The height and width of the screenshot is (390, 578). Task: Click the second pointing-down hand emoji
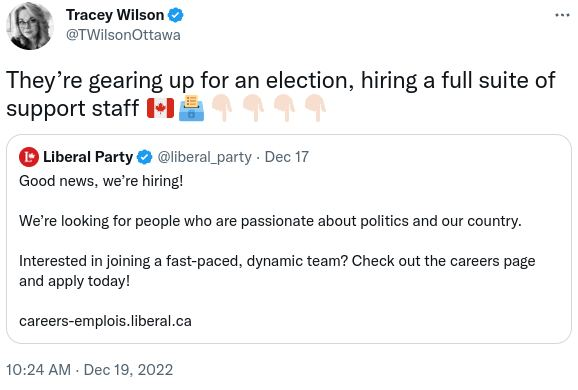click(x=253, y=108)
